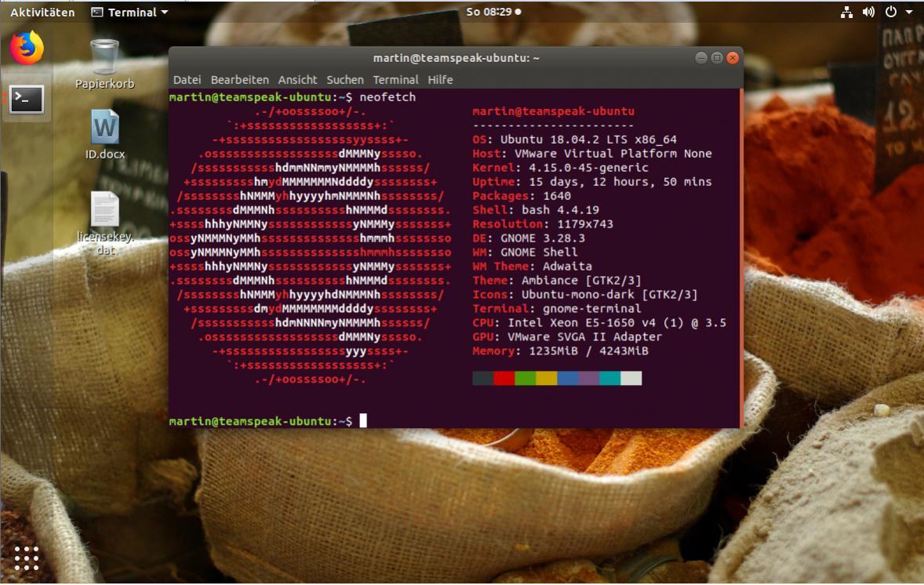The width and height of the screenshot is (924, 585).
Task: Click the purple color block in neofetch
Action: pos(589,378)
